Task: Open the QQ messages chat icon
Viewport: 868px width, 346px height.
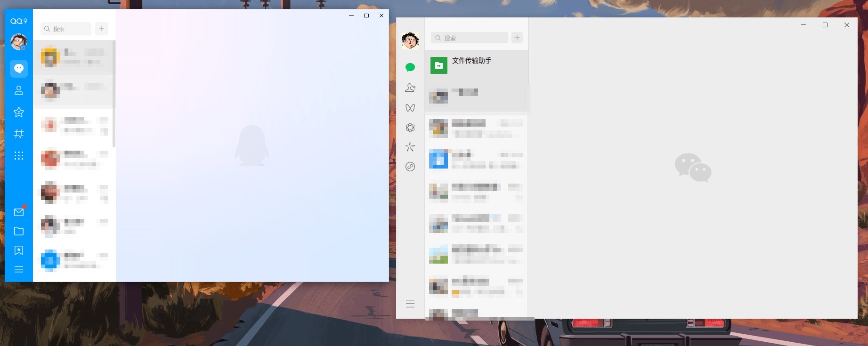Action: click(19, 69)
